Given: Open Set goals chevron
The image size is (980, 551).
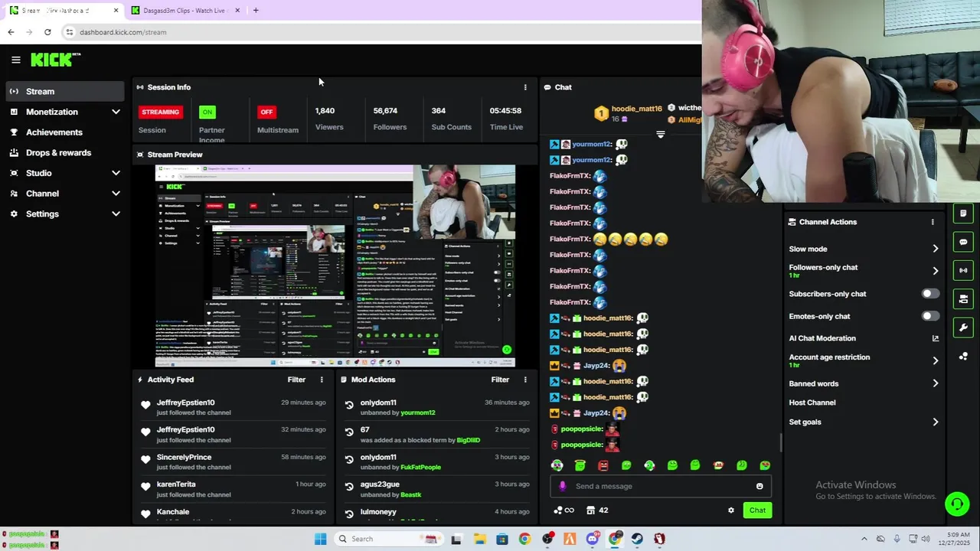Looking at the screenshot, I should pos(935,422).
